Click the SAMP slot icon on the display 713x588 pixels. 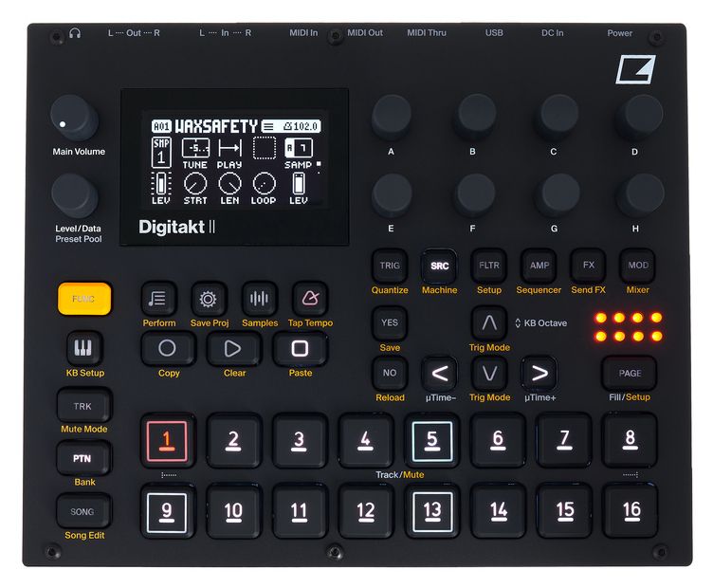point(299,154)
